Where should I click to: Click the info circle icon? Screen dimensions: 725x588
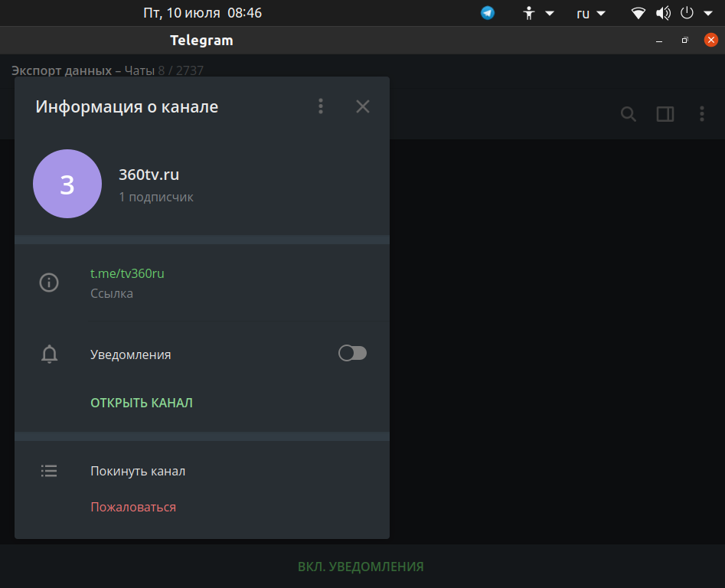49,283
